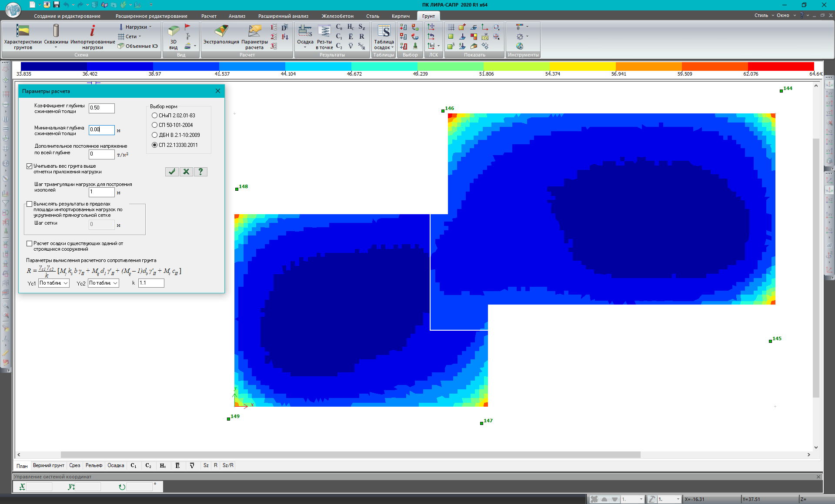Select ДБН В.2.1-10:2009 radio button
Screen dimensions: 835x504
[x=155, y=135]
